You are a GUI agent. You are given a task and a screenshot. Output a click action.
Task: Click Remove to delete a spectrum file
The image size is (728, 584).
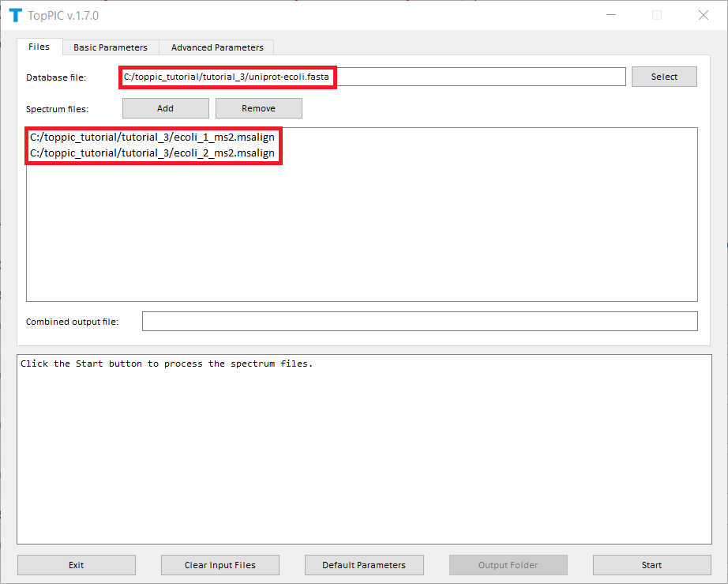click(258, 108)
